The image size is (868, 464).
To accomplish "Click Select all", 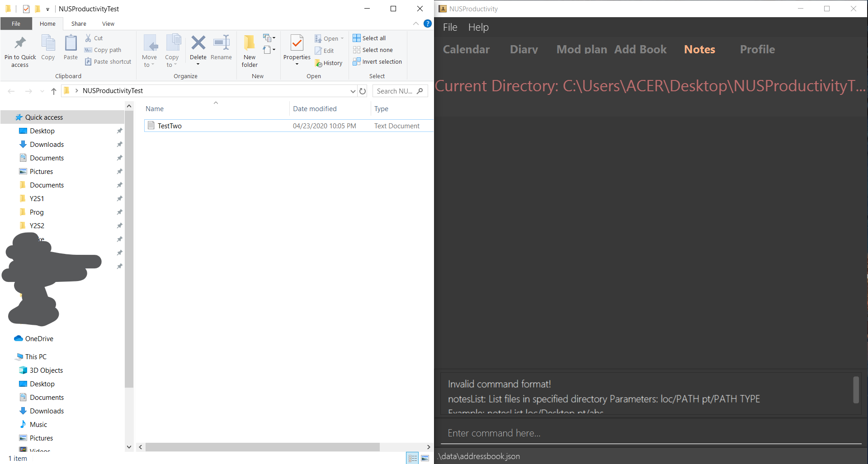I will click(369, 38).
